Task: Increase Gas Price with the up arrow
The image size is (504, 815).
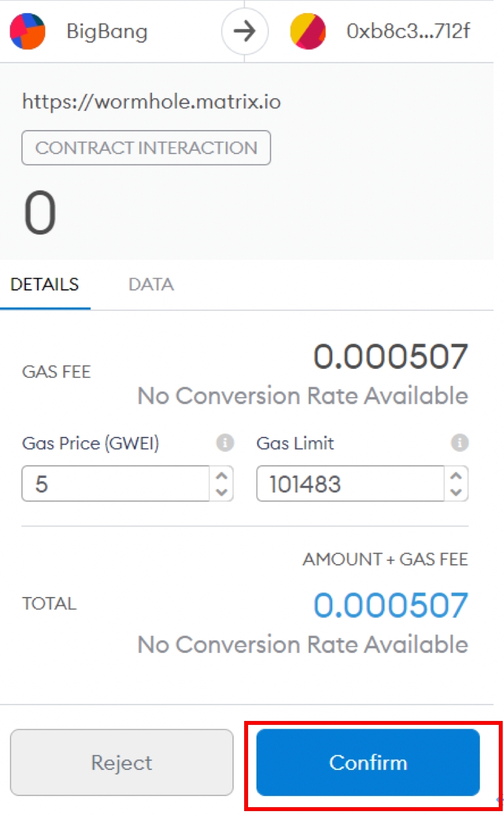Action: pos(221,476)
